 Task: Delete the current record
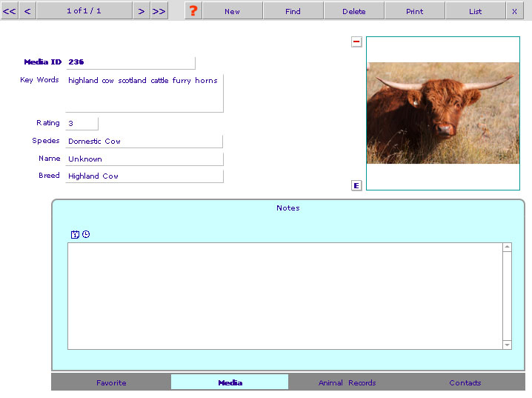pyautogui.click(x=354, y=11)
